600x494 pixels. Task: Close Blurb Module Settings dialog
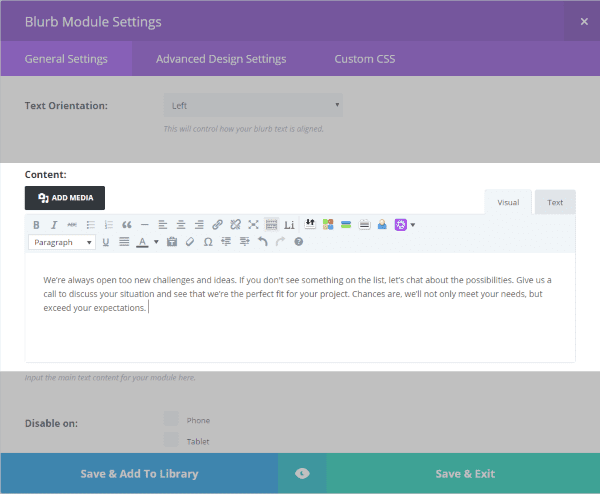coord(584,22)
